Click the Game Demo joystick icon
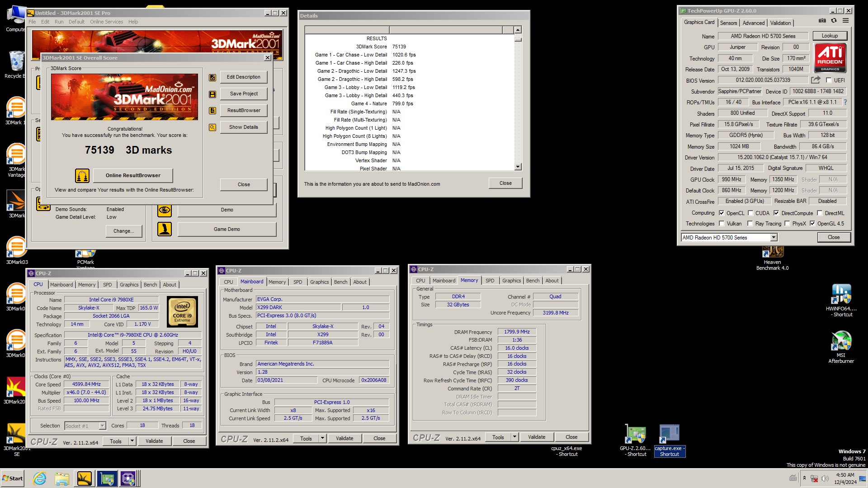The height and width of the screenshot is (488, 868). (165, 229)
